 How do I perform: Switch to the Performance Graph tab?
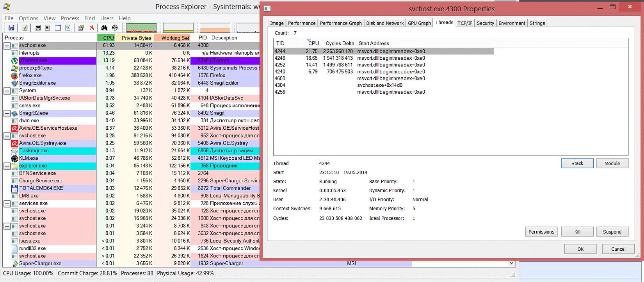coord(341,23)
